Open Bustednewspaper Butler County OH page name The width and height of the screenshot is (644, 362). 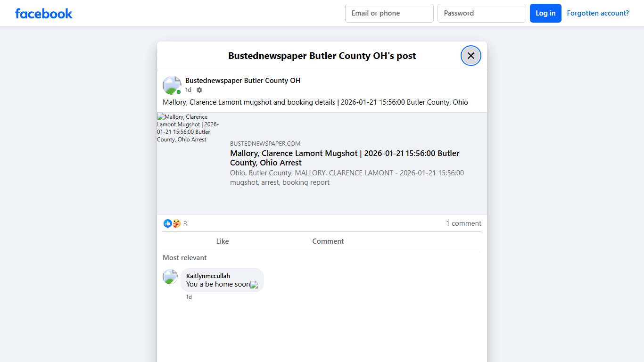click(x=243, y=80)
